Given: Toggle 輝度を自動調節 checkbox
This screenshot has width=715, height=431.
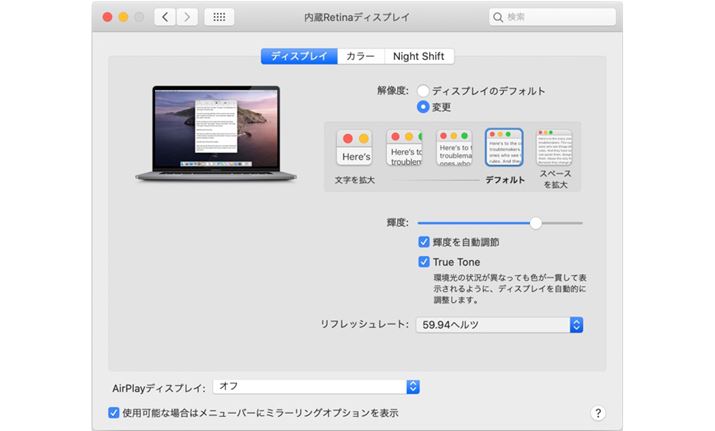Looking at the screenshot, I should [424, 242].
